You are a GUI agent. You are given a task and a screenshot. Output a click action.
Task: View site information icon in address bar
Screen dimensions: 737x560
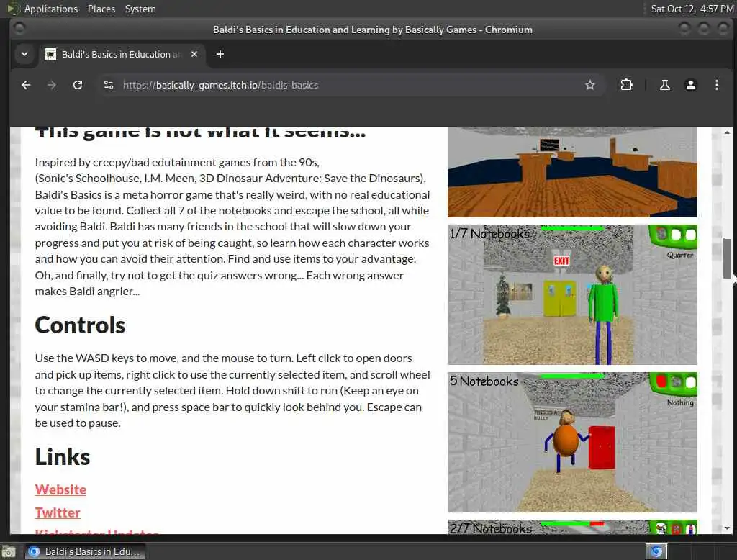tap(109, 85)
